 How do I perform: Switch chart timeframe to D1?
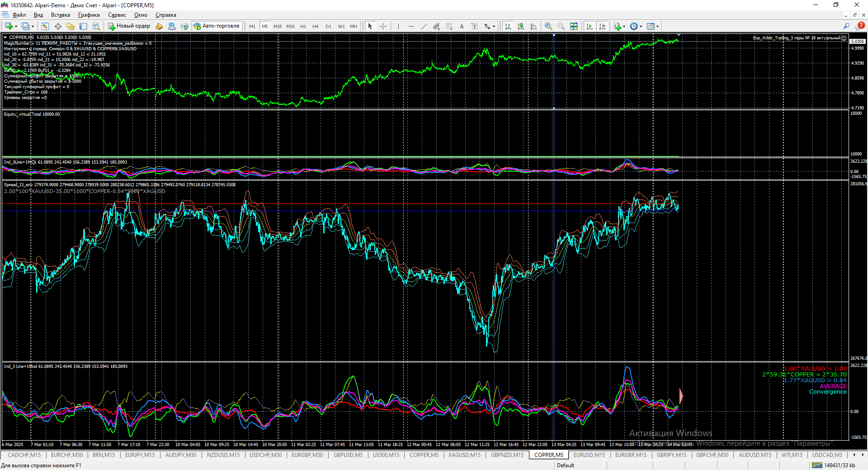(x=328, y=26)
